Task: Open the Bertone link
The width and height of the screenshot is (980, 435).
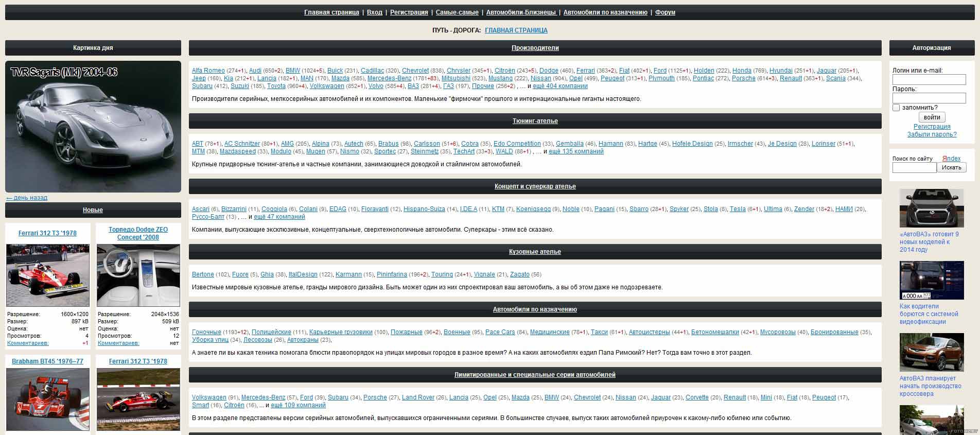Action: (203, 274)
